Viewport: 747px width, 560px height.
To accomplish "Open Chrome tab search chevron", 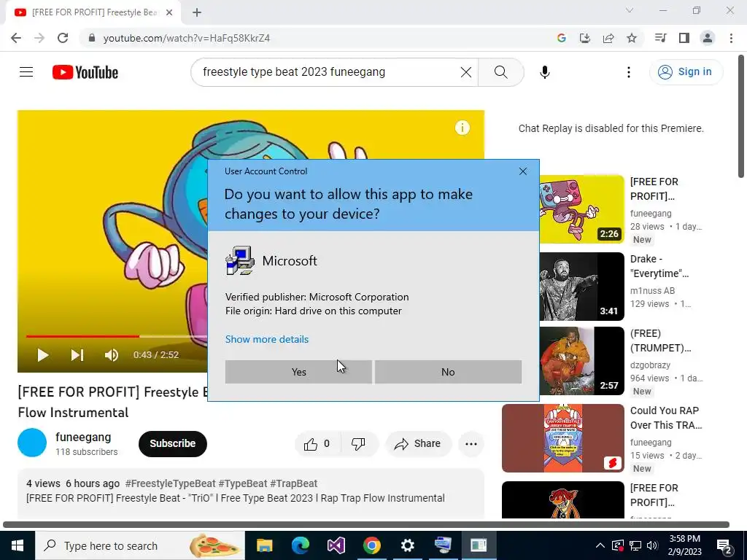I will coord(630,10).
